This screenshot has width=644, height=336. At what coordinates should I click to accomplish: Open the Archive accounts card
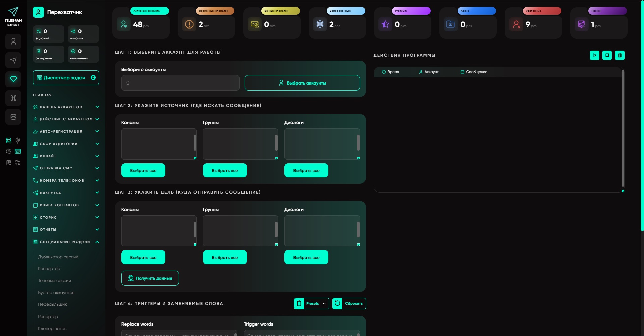[468, 23]
